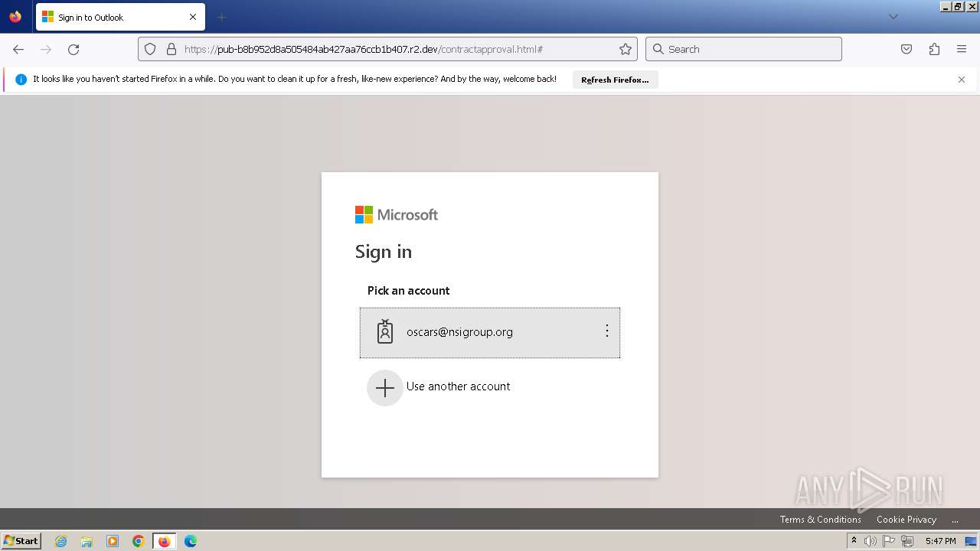The height and width of the screenshot is (551, 980).
Task: Focus the Search box
Action: coord(743,49)
